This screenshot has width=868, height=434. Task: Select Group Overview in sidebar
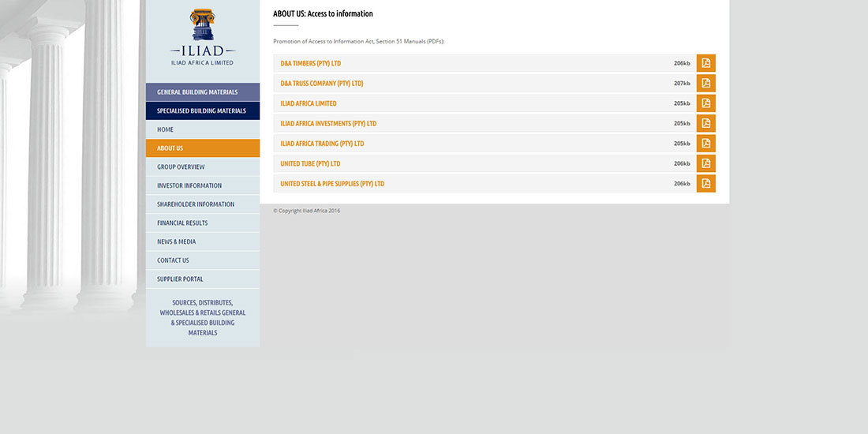(181, 167)
